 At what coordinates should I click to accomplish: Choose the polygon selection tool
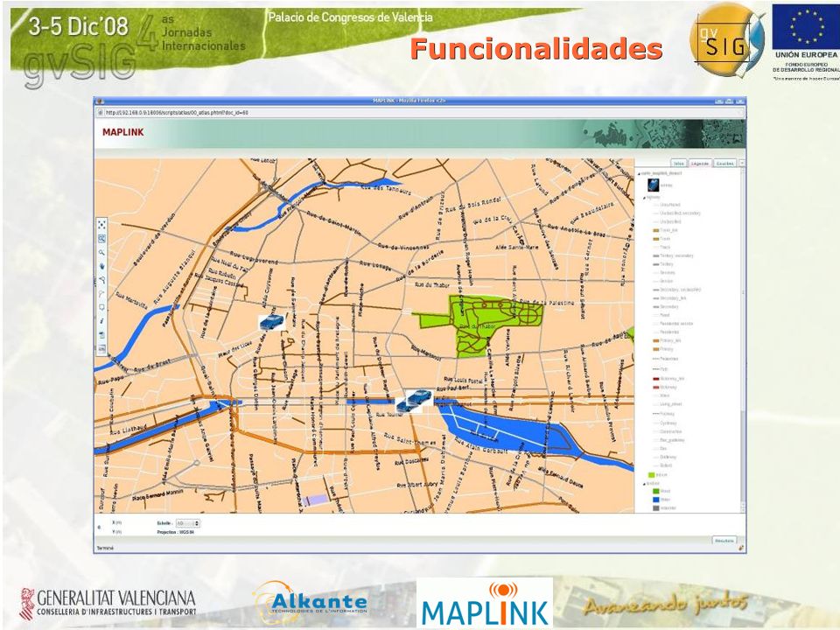click(101, 307)
